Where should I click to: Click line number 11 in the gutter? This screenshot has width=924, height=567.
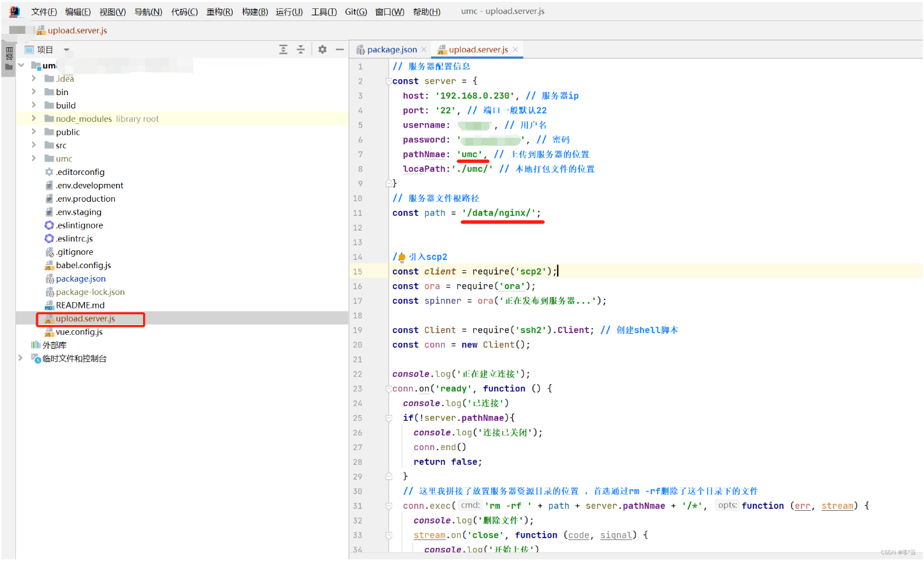coord(358,213)
